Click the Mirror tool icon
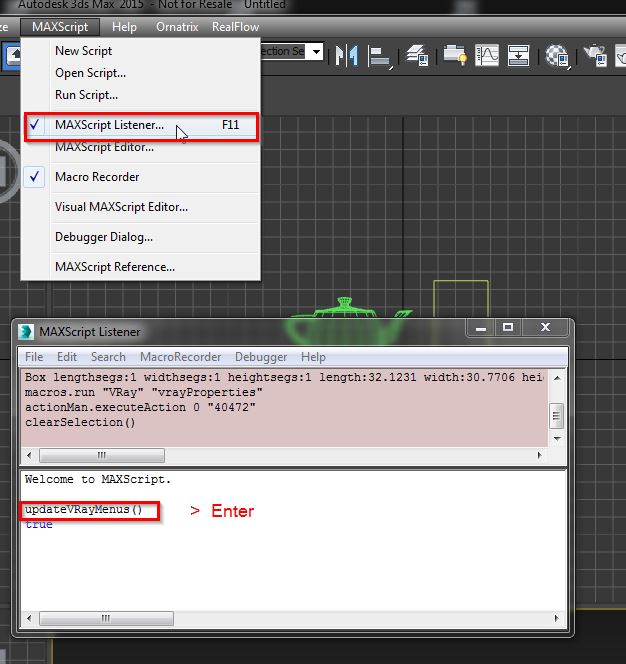Screen dimensions: 626x664 coord(346,55)
